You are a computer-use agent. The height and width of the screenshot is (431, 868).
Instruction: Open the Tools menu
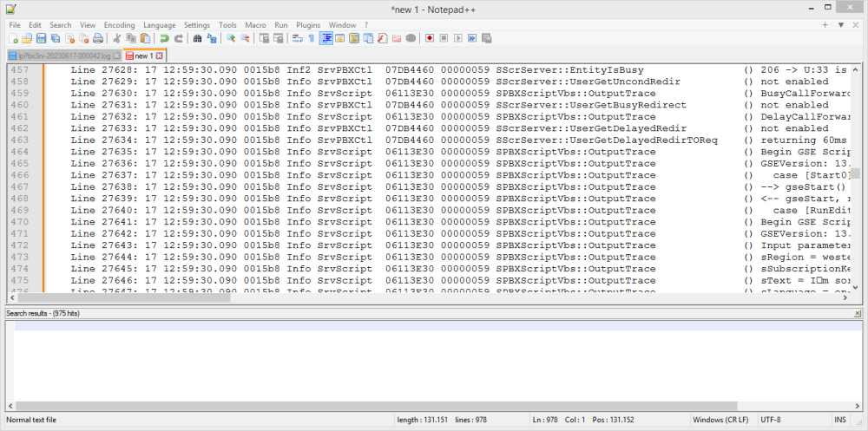[227, 25]
